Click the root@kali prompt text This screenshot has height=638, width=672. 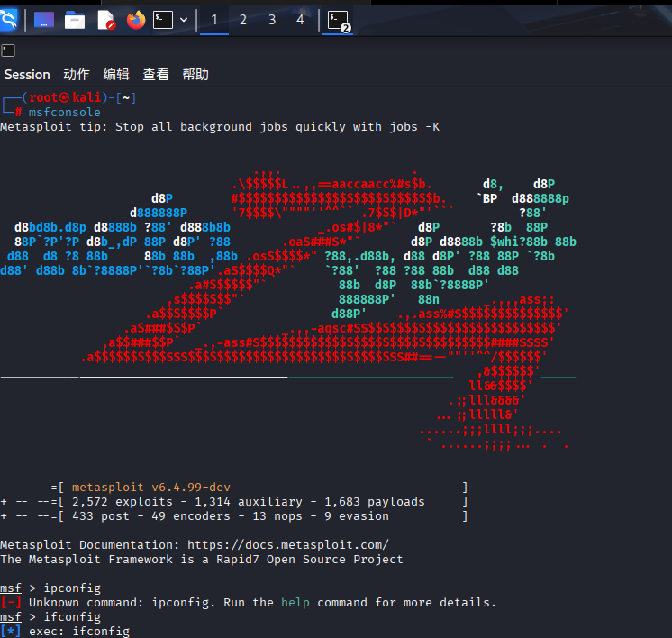pyautogui.click(x=65, y=97)
